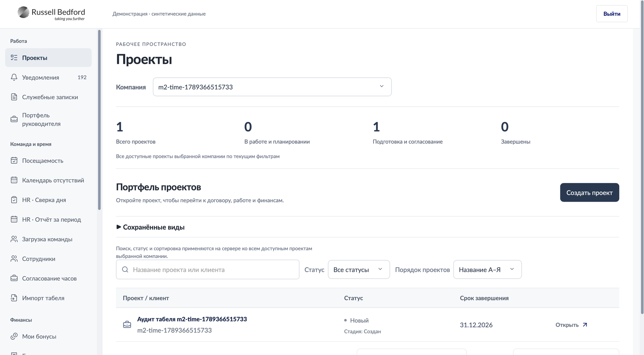Screen dimensions: 644x355
Task: Click the Russell Bedford logo
Action: coord(51,14)
